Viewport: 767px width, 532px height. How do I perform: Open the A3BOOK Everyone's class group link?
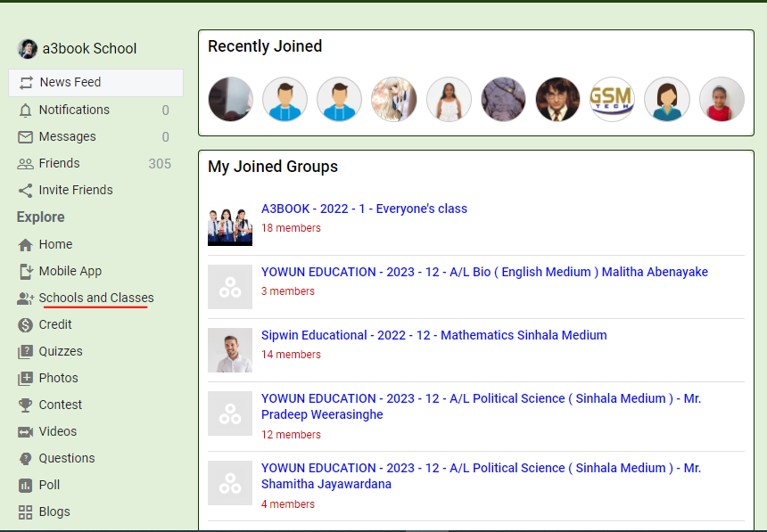[x=364, y=209]
